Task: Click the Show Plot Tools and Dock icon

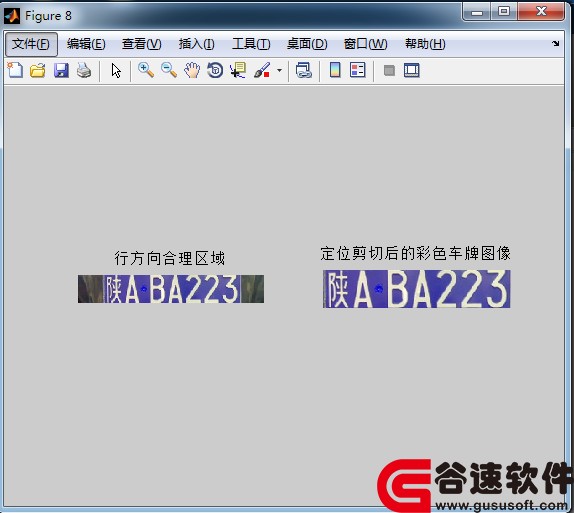Action: (412, 70)
